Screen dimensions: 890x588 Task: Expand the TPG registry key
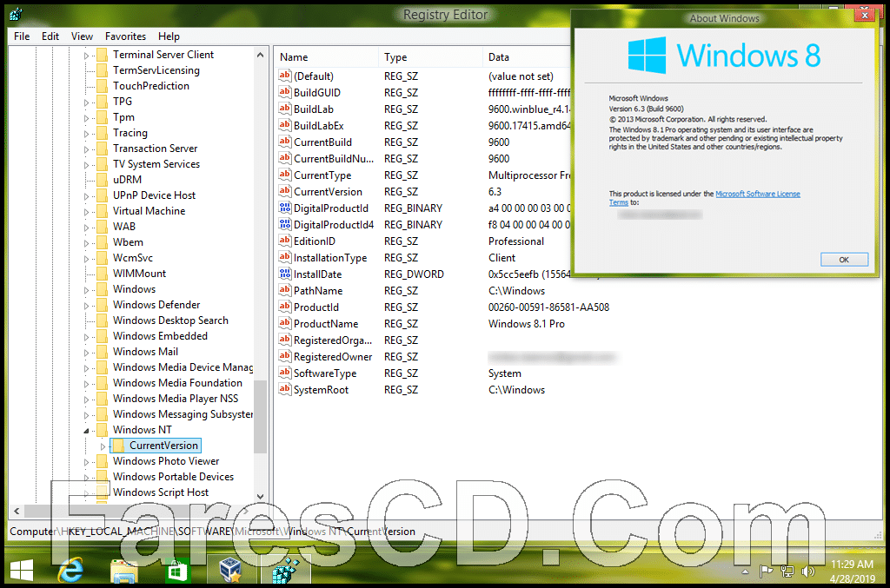click(x=86, y=102)
